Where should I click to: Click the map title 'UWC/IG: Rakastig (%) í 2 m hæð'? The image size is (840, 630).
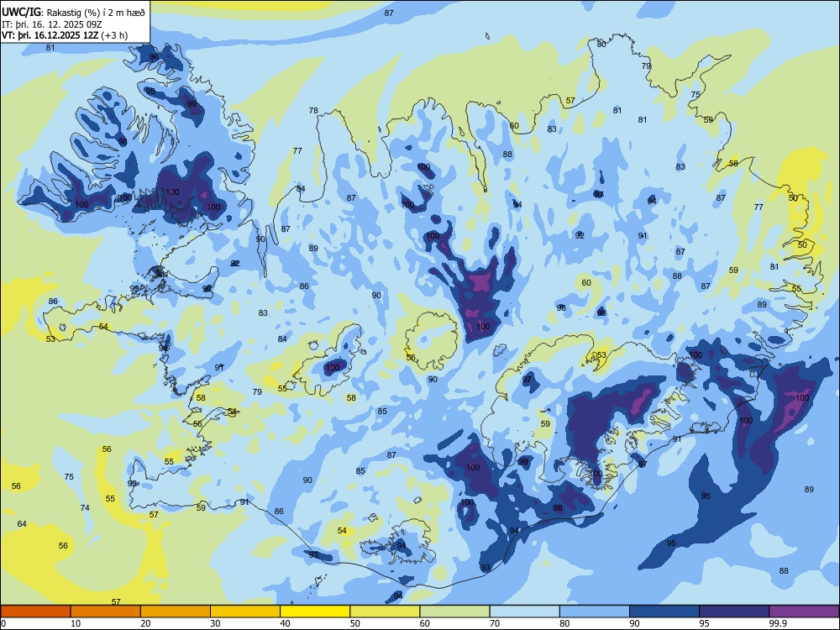click(x=73, y=12)
